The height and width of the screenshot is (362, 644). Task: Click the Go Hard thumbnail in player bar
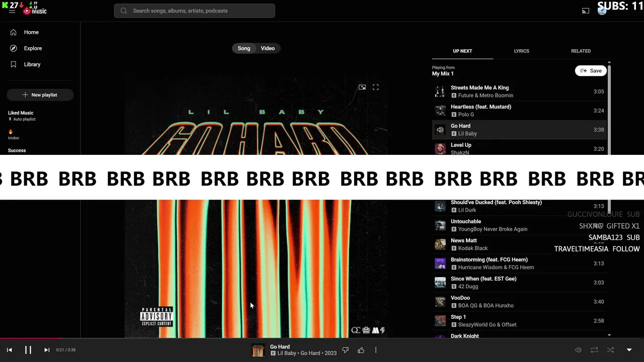point(258,350)
